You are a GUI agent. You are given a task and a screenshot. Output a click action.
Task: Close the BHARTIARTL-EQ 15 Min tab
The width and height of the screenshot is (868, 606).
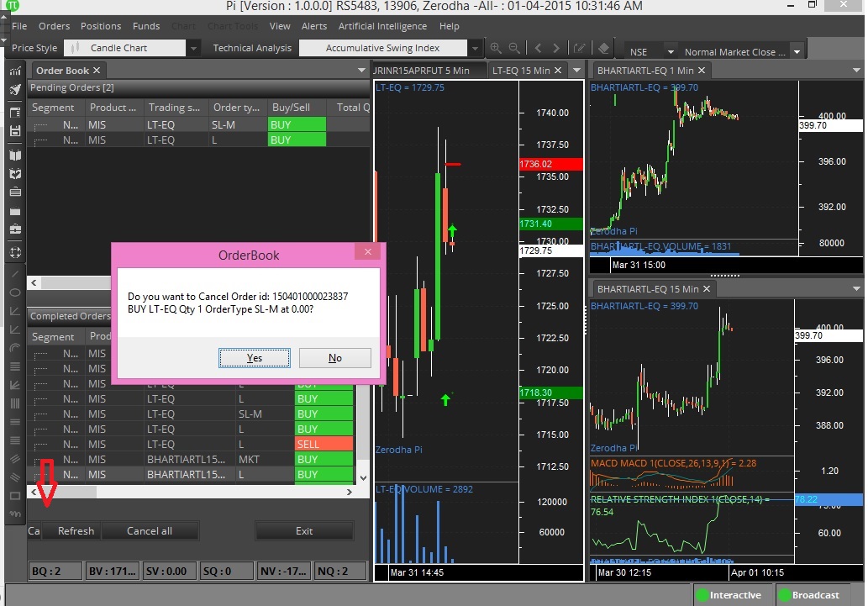tap(707, 289)
